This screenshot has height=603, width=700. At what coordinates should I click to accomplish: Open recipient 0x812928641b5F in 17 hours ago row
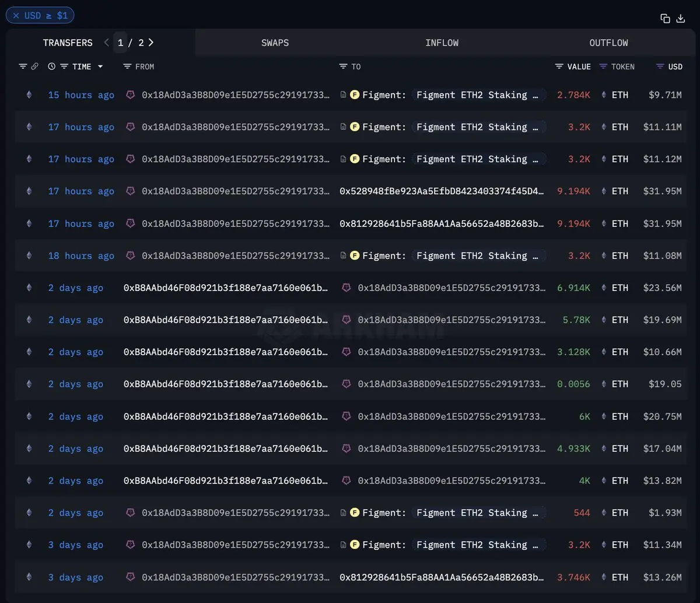click(x=442, y=223)
